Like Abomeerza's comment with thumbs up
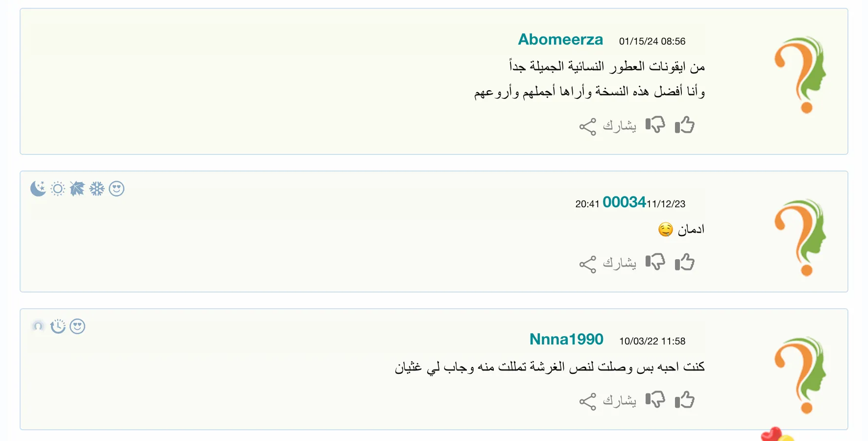 coord(684,125)
